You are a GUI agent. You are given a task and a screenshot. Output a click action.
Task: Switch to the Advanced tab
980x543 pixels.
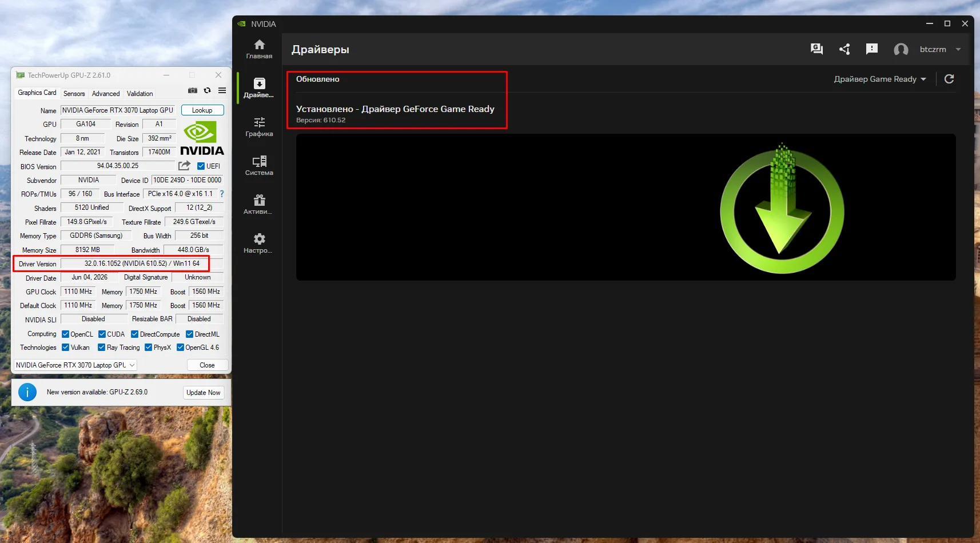106,94
